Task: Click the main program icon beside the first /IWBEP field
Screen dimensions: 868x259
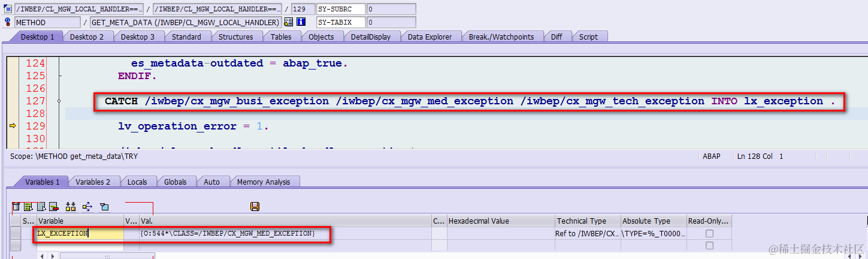Action: coord(8,9)
